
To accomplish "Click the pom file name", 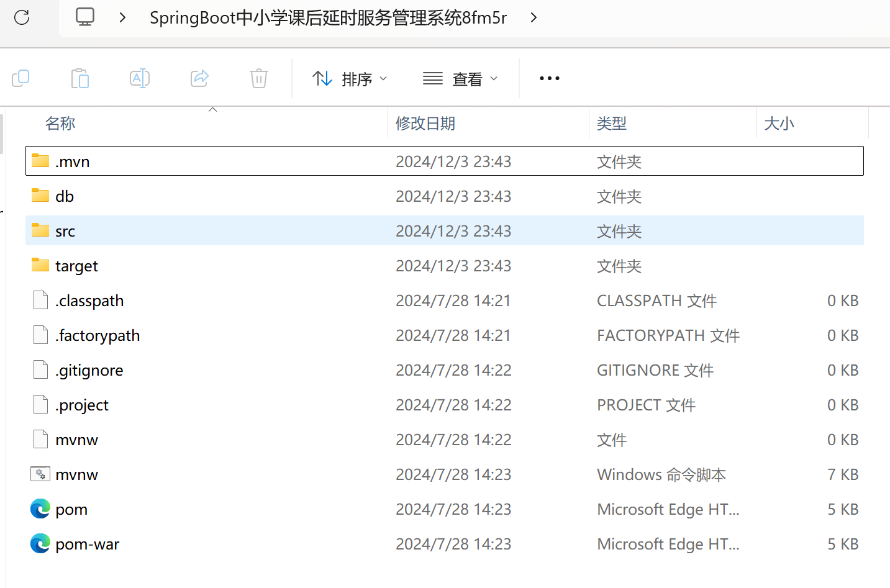I will [x=71, y=510].
